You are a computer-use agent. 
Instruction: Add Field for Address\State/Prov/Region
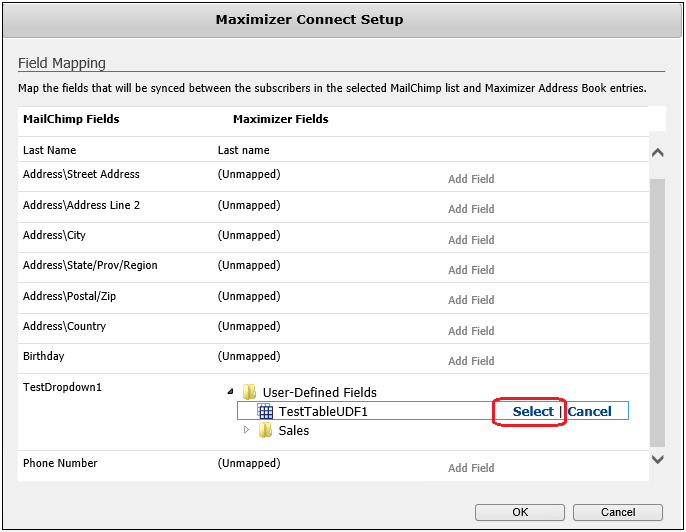click(x=471, y=270)
